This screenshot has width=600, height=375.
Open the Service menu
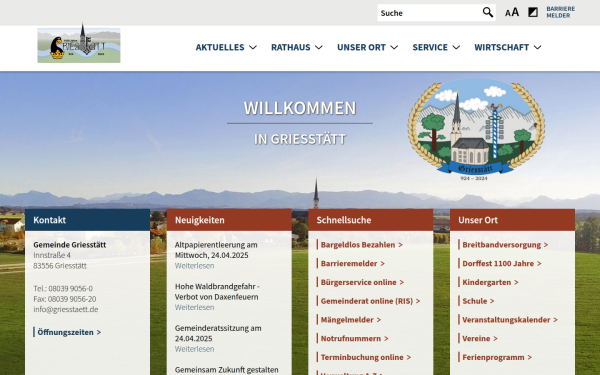click(430, 47)
